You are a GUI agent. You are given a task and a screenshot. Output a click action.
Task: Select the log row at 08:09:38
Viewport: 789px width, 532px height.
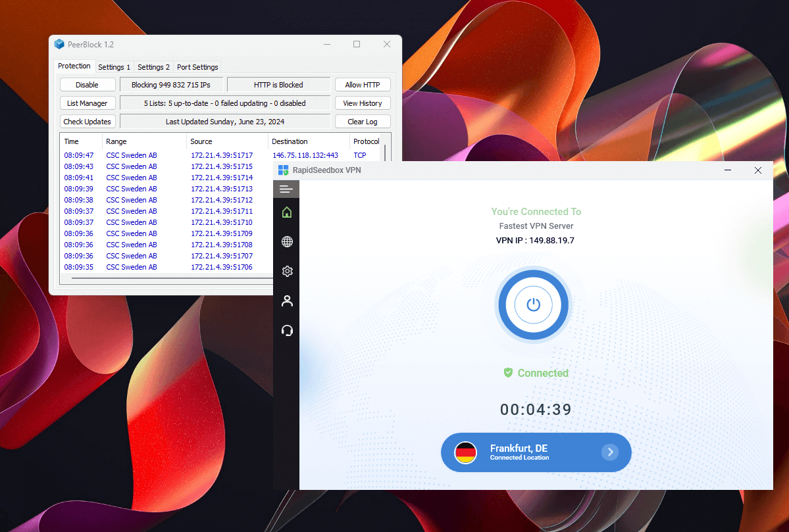166,200
